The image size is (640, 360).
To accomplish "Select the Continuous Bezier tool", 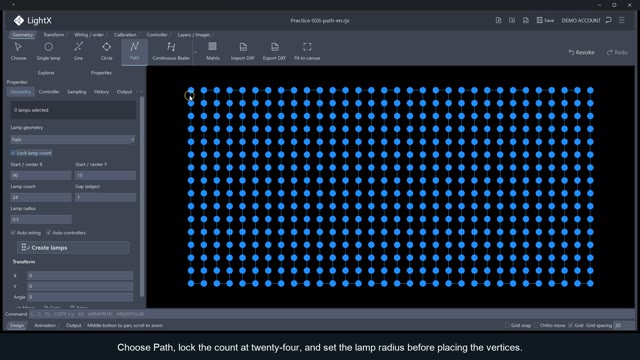I will [171, 51].
